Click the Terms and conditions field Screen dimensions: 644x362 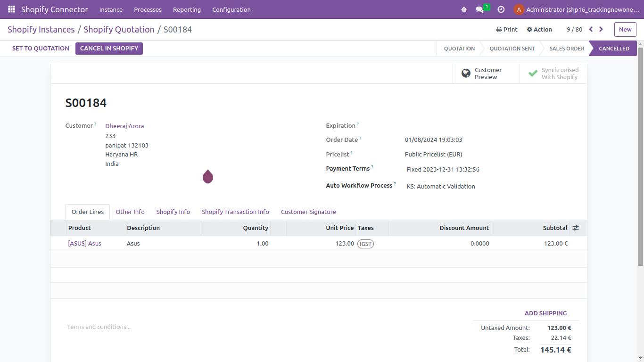click(99, 327)
